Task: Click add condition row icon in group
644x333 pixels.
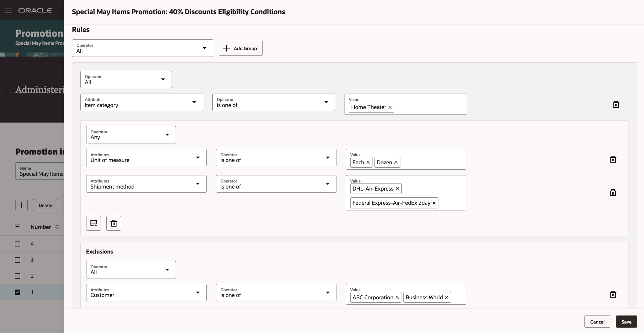Action: [94, 223]
